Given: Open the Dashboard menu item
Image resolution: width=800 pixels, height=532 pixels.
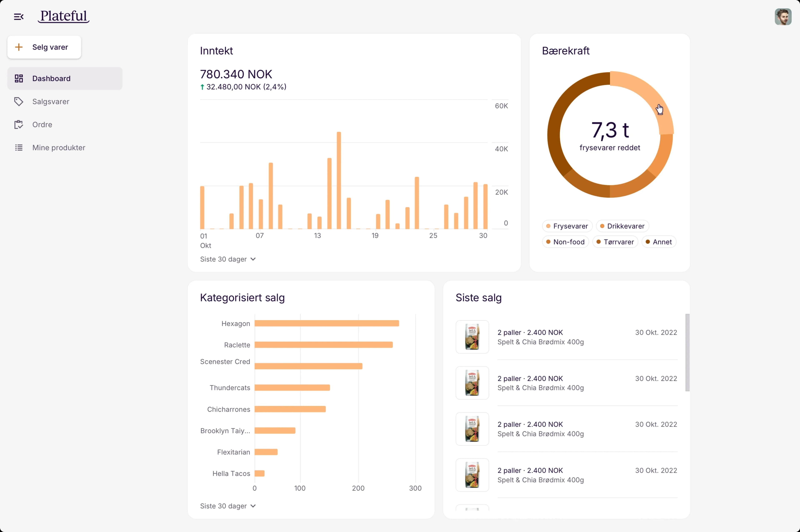Looking at the screenshot, I should (x=65, y=78).
